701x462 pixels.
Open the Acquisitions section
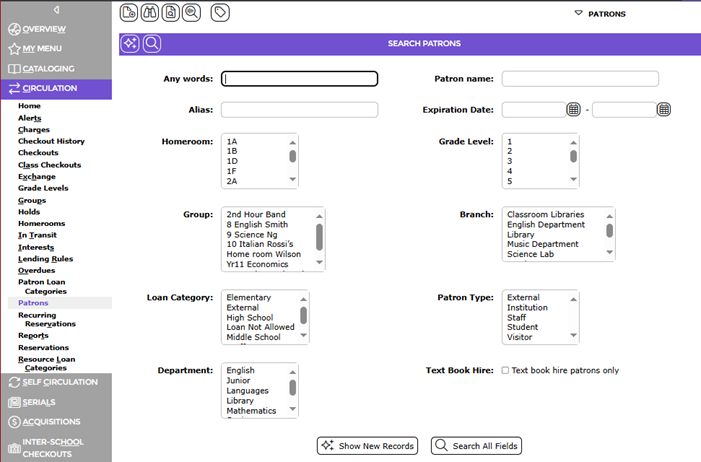pos(44,421)
